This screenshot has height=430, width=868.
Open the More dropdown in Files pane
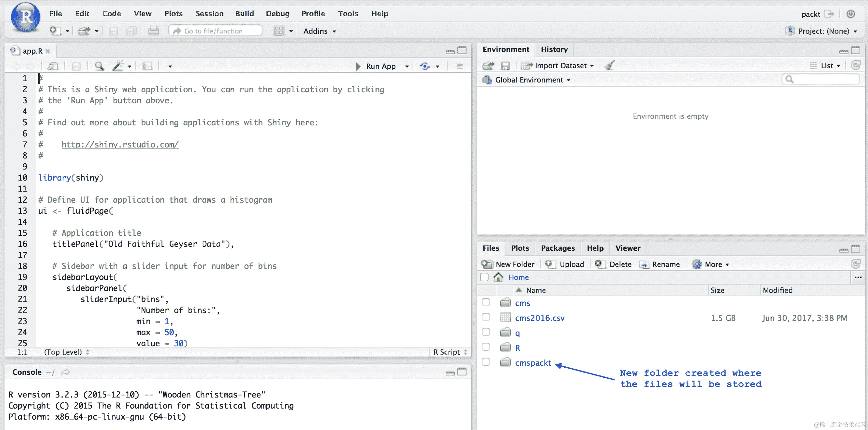pos(714,264)
